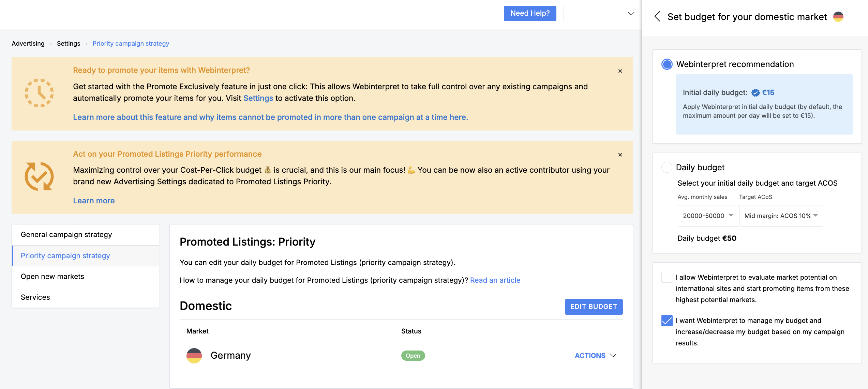Click the German flag in panel header

pos(838,17)
